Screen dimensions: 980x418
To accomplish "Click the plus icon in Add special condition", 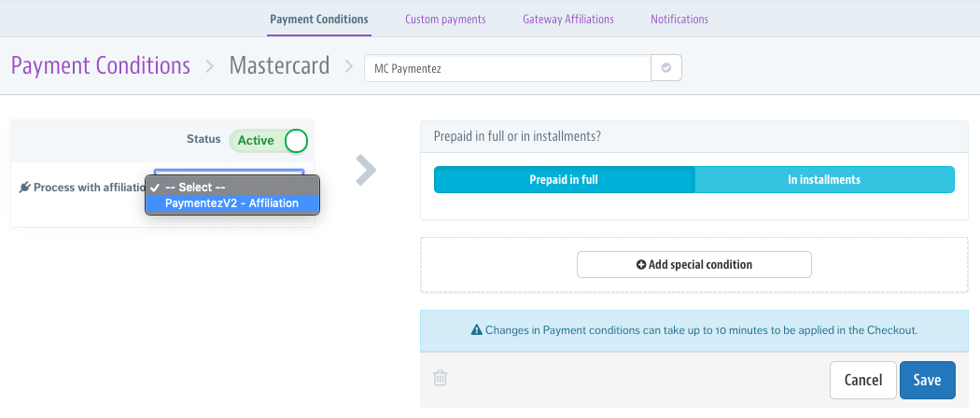I will coord(640,265).
